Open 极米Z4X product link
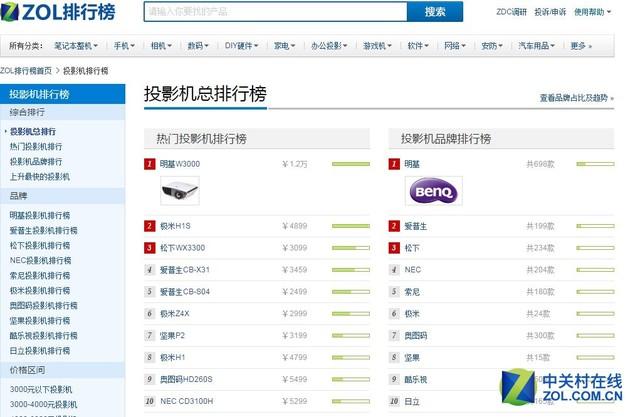Image resolution: width=640 pixels, height=417 pixels. [174, 314]
